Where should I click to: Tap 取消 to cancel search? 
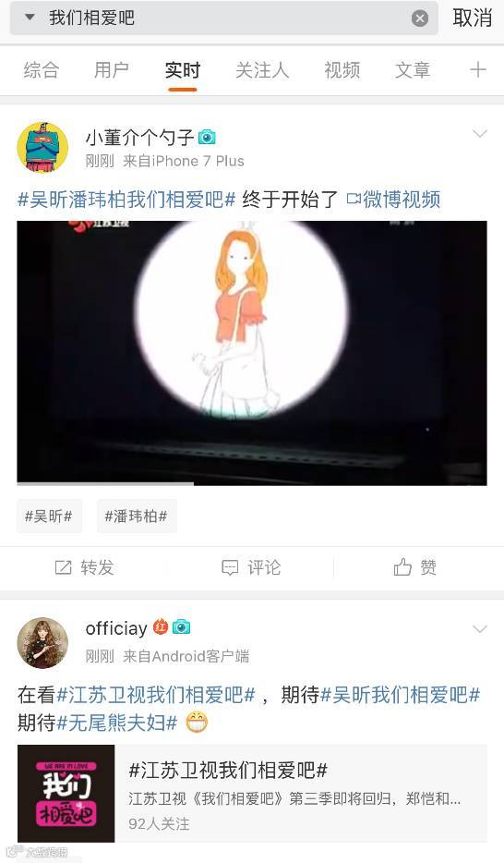pos(472,18)
